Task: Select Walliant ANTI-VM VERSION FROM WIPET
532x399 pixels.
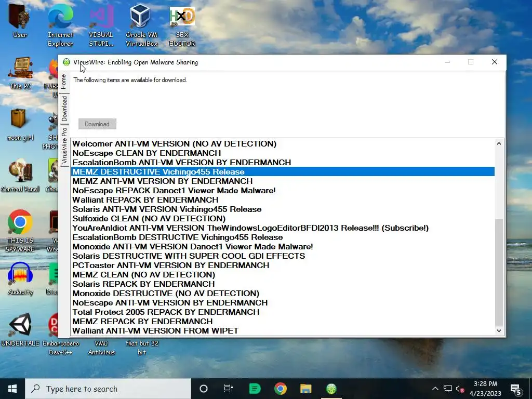Action: click(x=283, y=330)
